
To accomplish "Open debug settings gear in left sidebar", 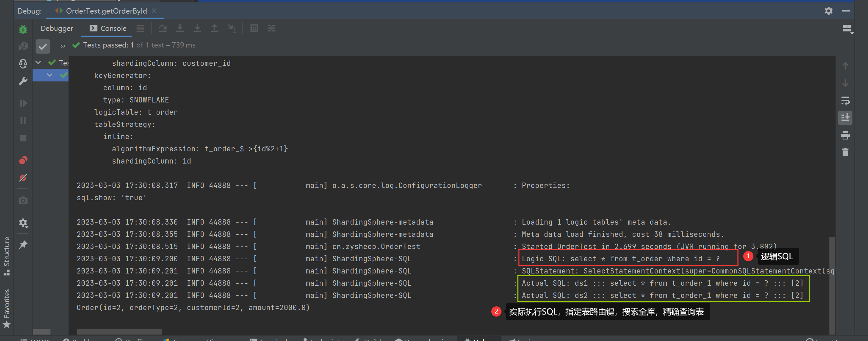I will (x=23, y=223).
